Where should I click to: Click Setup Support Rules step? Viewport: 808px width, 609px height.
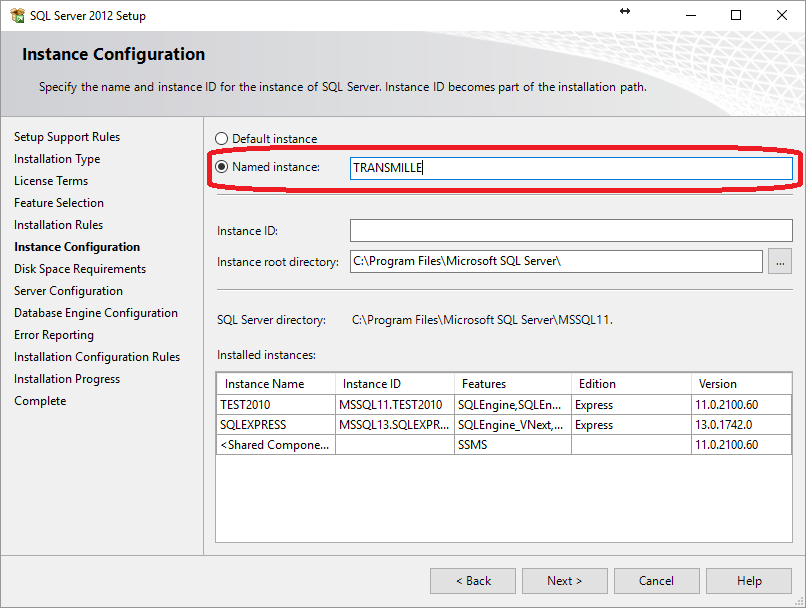(x=67, y=137)
